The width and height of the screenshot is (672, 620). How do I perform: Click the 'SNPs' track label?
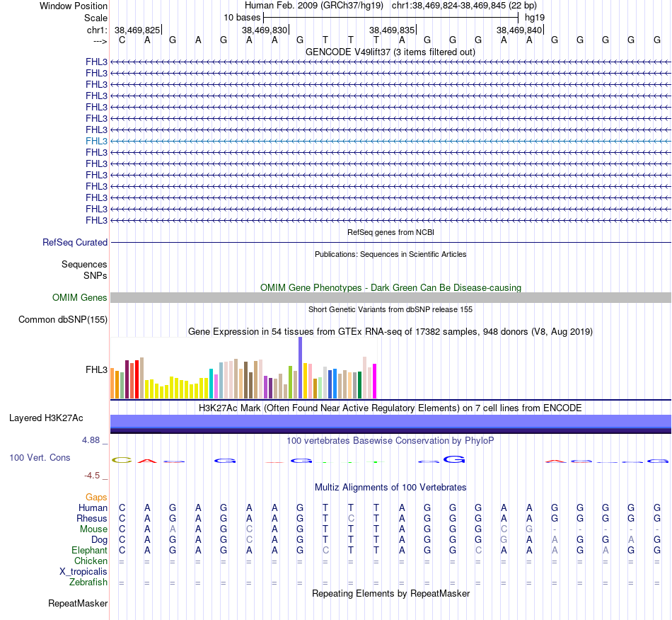tap(95, 275)
